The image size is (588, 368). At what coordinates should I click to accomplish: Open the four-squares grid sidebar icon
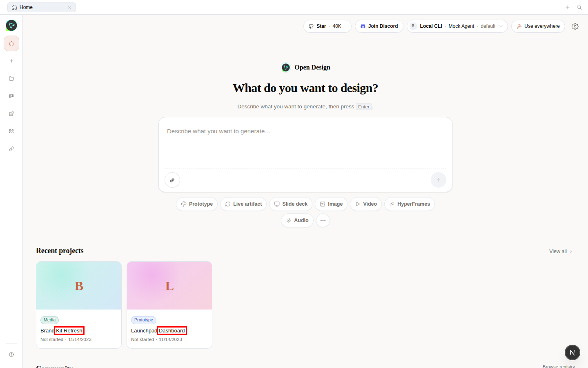tap(11, 131)
